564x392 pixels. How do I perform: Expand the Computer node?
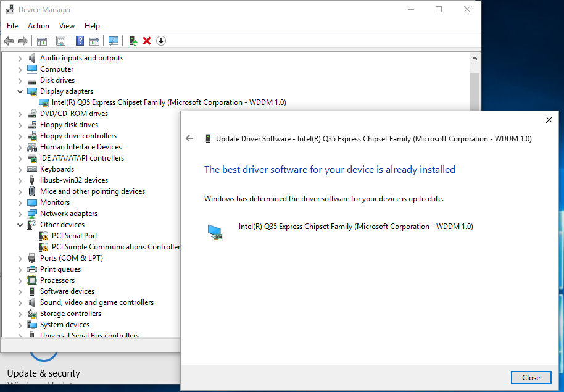pyautogui.click(x=20, y=70)
